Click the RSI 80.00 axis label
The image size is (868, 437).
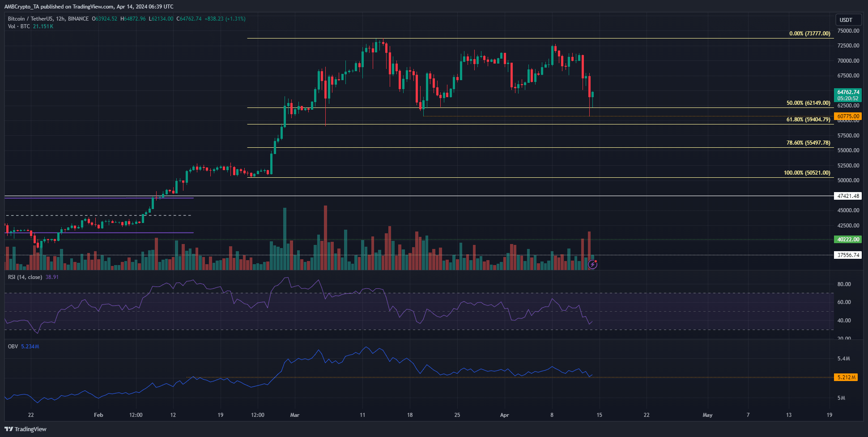pyautogui.click(x=844, y=284)
